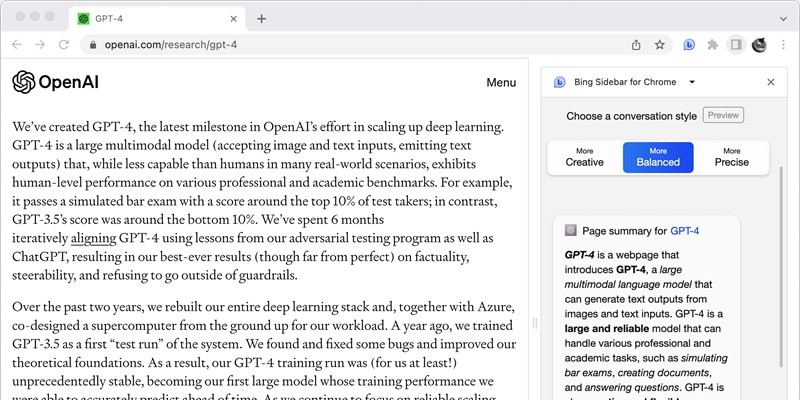Open the GPT-4 link in page summary
The image size is (800, 400).
[685, 231]
